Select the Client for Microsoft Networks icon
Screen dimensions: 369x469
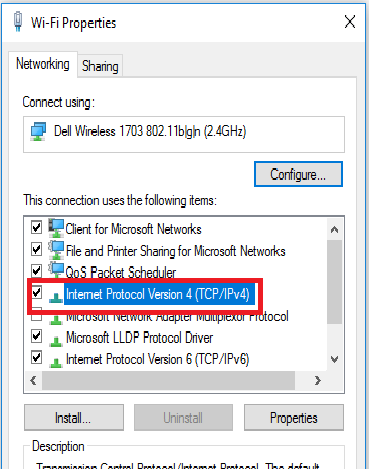coord(56,228)
